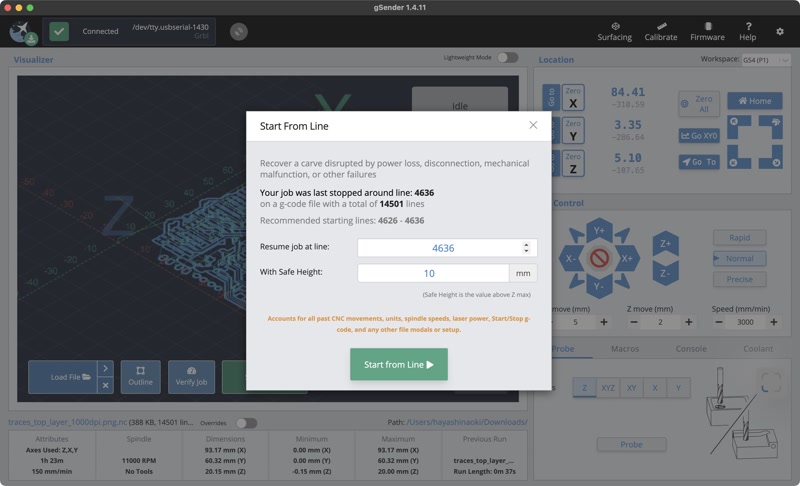Jog with the Y- arrow

[599, 286]
